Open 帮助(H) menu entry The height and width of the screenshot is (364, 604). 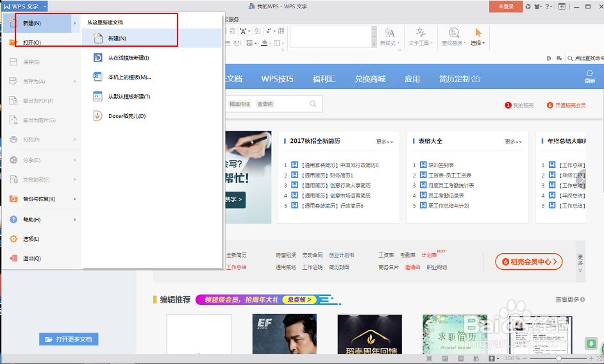(x=41, y=220)
